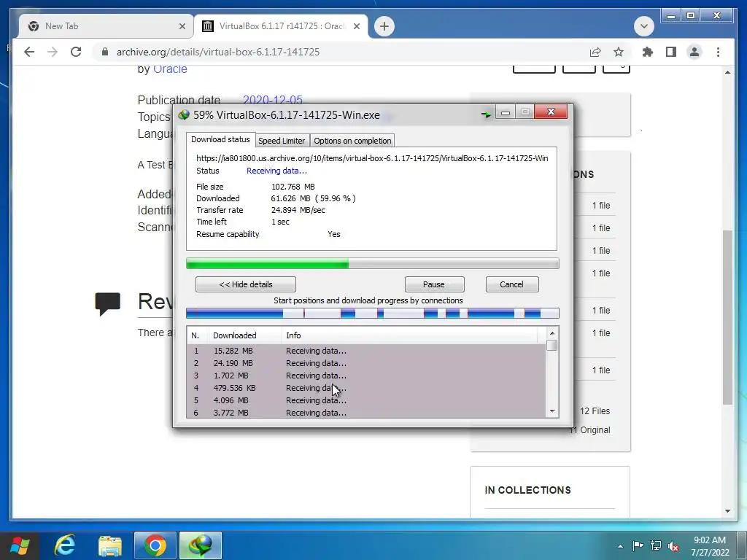
Task: Click page scrollbar up arrow
Action: coord(727,72)
